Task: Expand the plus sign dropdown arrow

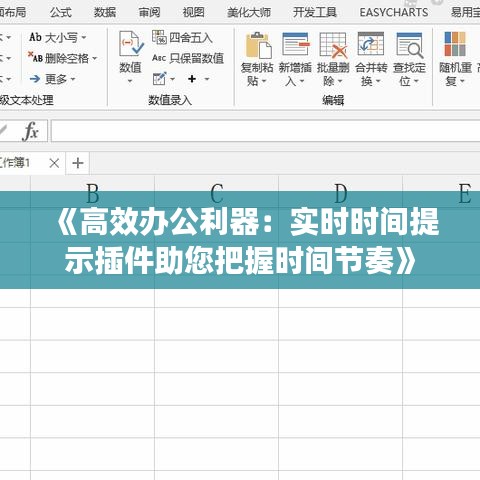Action: click(x=207, y=79)
